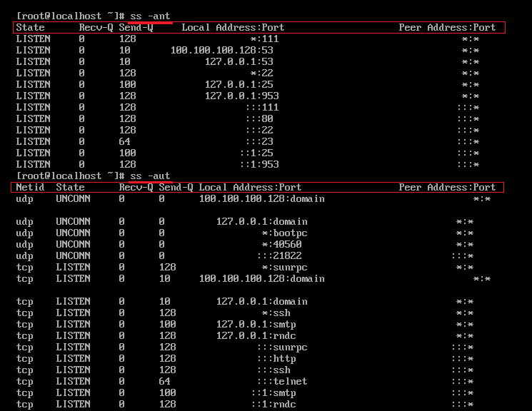
Task: Click the '*:sunrpc' tcp address
Action: [x=284, y=267]
